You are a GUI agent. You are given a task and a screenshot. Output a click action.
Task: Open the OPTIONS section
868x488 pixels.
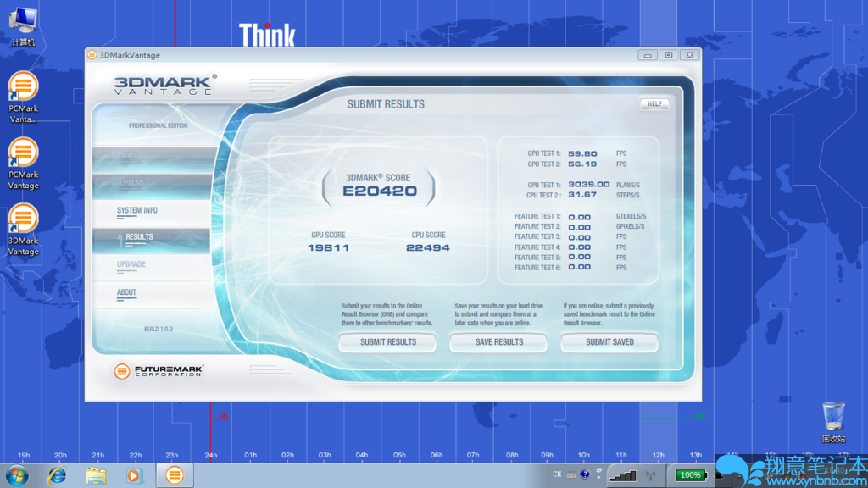click(x=151, y=186)
